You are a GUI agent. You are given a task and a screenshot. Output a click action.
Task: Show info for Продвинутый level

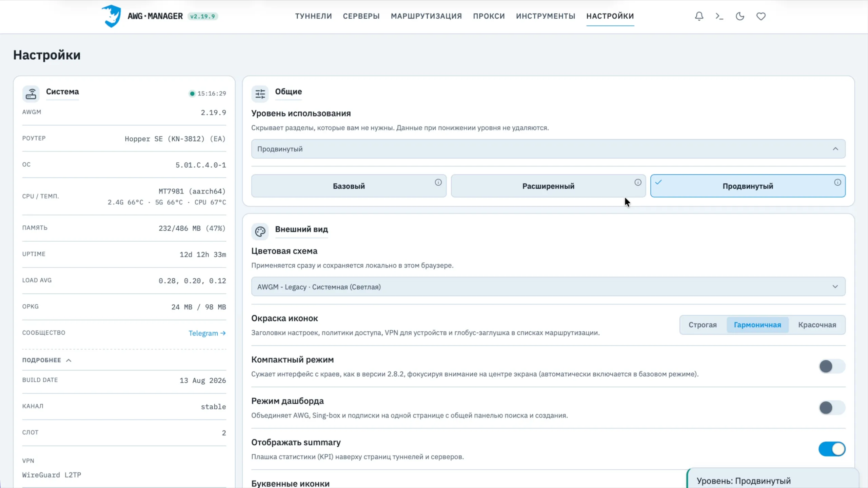[x=837, y=182]
